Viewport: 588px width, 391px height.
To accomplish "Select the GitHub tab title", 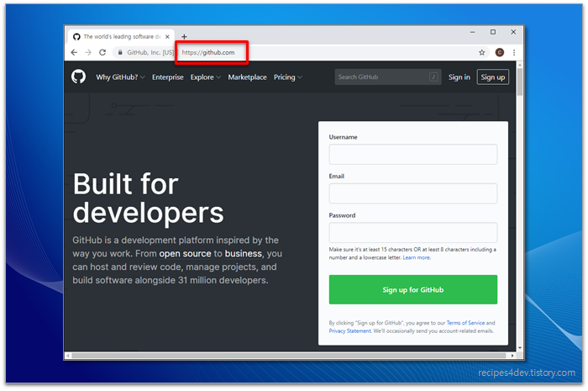I will tap(123, 37).
